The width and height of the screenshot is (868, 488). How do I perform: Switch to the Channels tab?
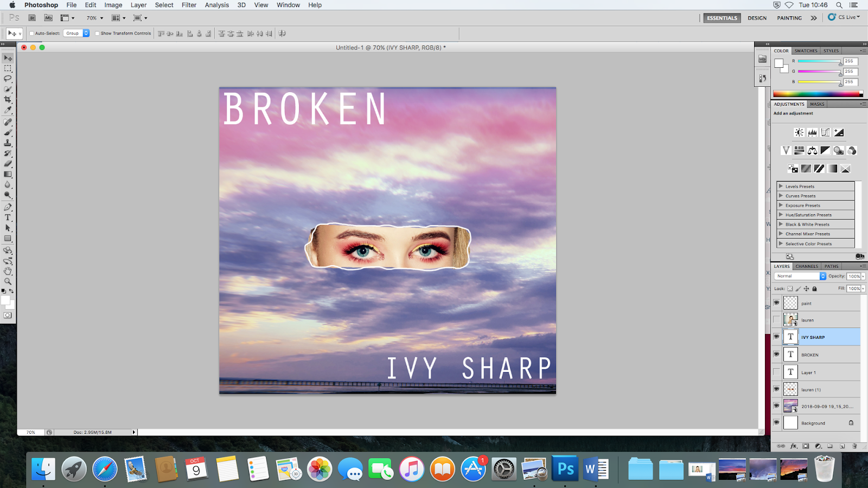806,266
